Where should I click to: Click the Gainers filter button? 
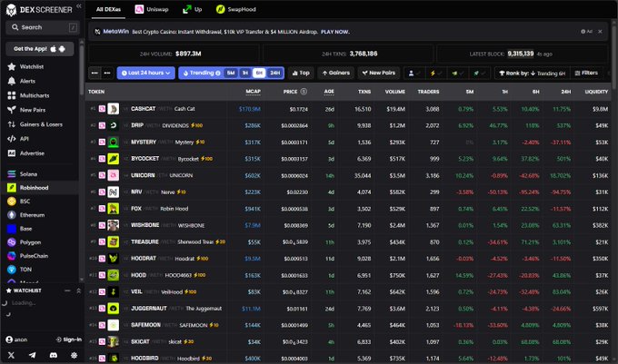(x=335, y=73)
